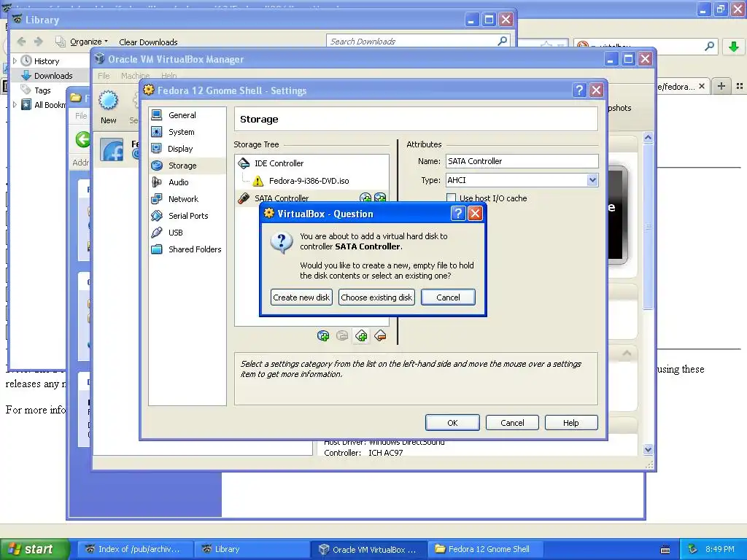Open File menu in Explorer window
Screen dimensions: 747x560
click(81, 116)
